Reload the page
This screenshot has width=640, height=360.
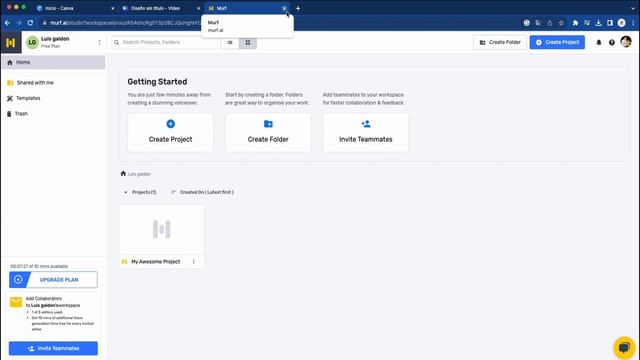point(30,23)
